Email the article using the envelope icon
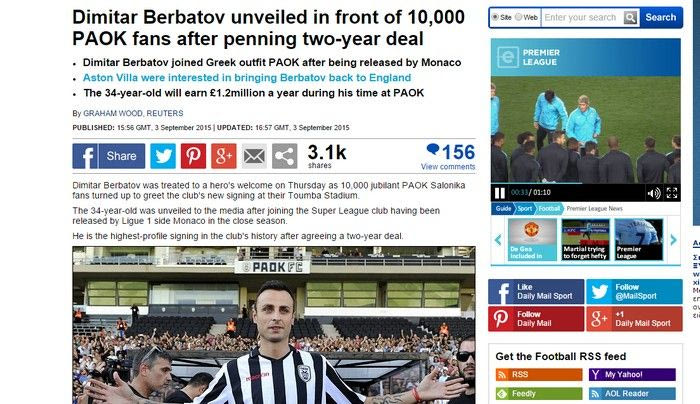 (254, 156)
